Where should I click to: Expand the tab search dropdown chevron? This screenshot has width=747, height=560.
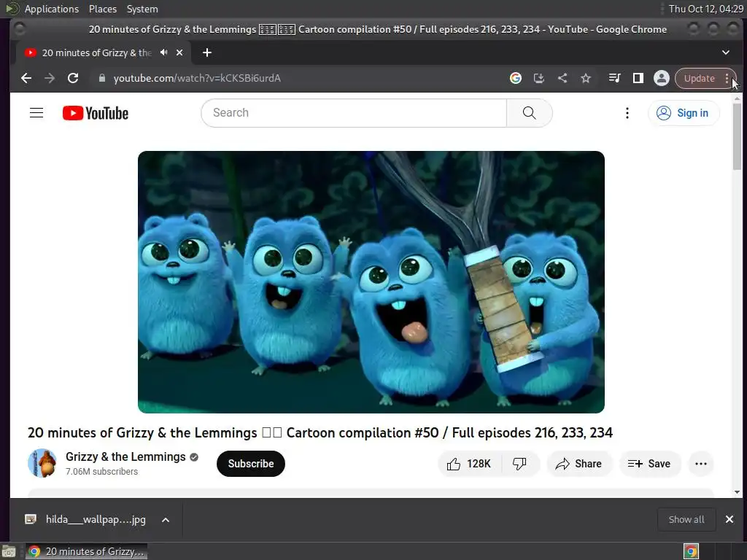pyautogui.click(x=725, y=52)
